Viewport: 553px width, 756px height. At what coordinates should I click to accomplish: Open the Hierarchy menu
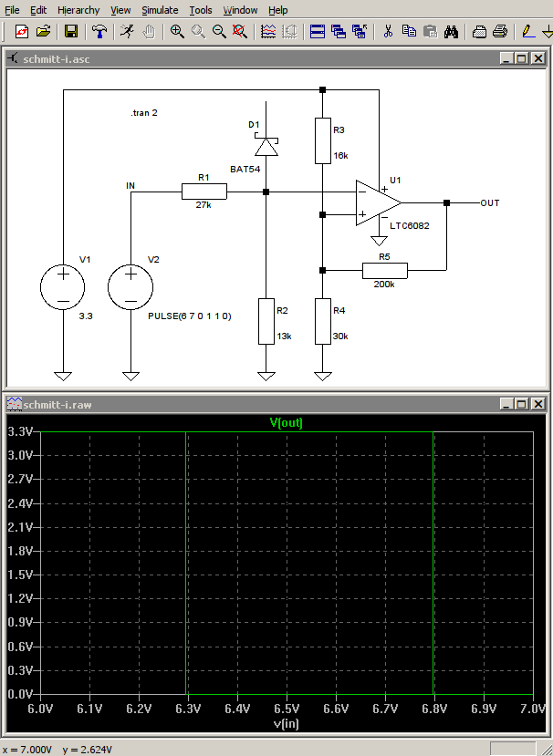pos(78,10)
